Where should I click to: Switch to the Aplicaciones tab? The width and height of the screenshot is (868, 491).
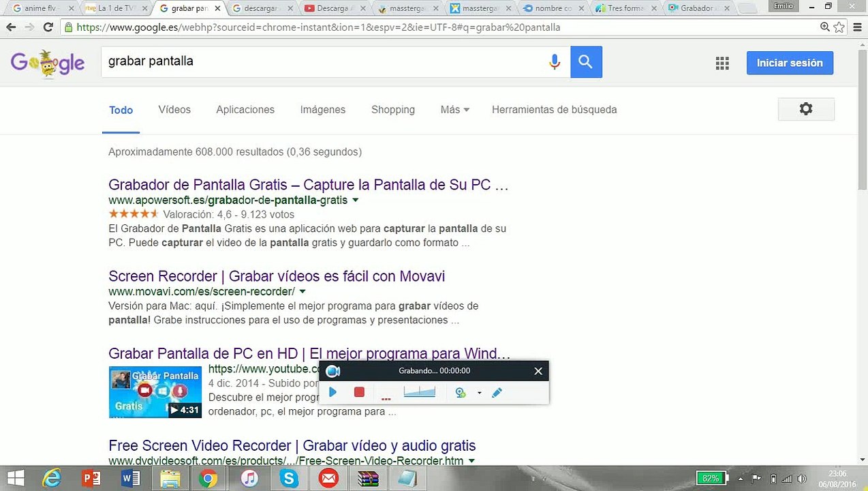pos(245,109)
